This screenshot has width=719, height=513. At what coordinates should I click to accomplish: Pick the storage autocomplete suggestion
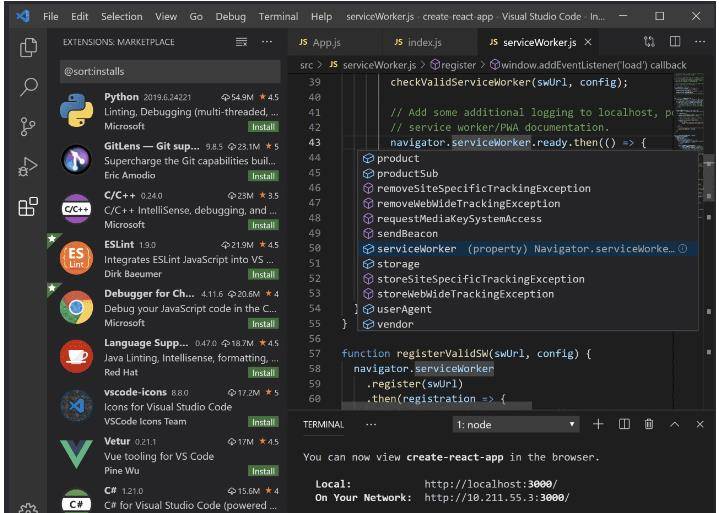pyautogui.click(x=527, y=264)
